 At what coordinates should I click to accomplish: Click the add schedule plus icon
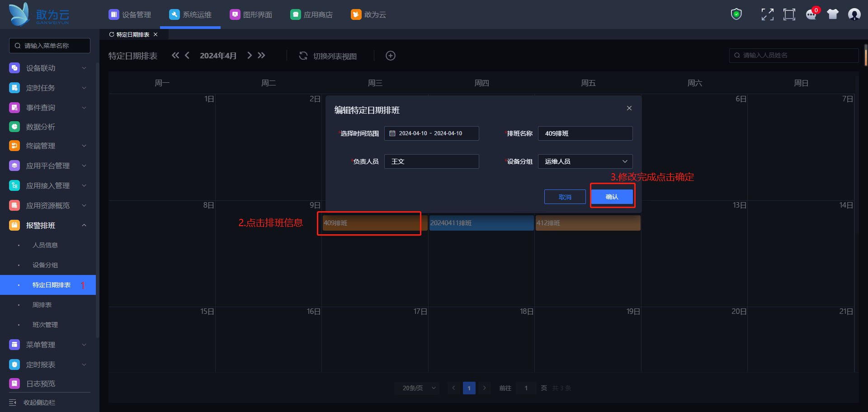391,56
